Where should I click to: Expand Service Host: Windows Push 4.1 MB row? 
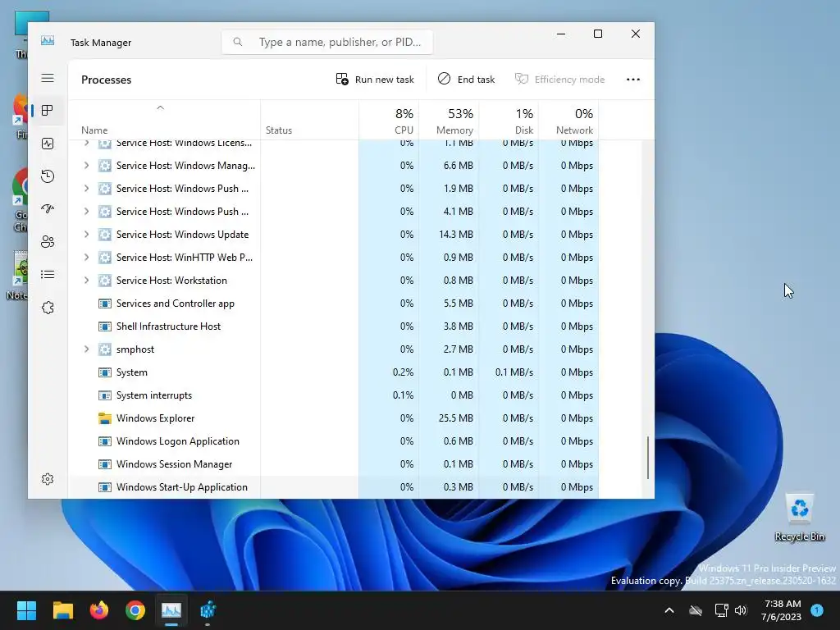[x=86, y=212]
